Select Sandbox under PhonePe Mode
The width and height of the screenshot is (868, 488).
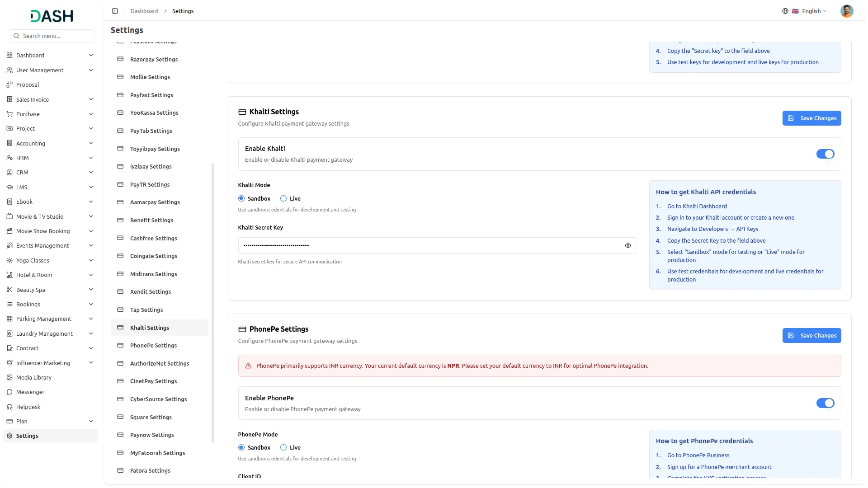241,447
